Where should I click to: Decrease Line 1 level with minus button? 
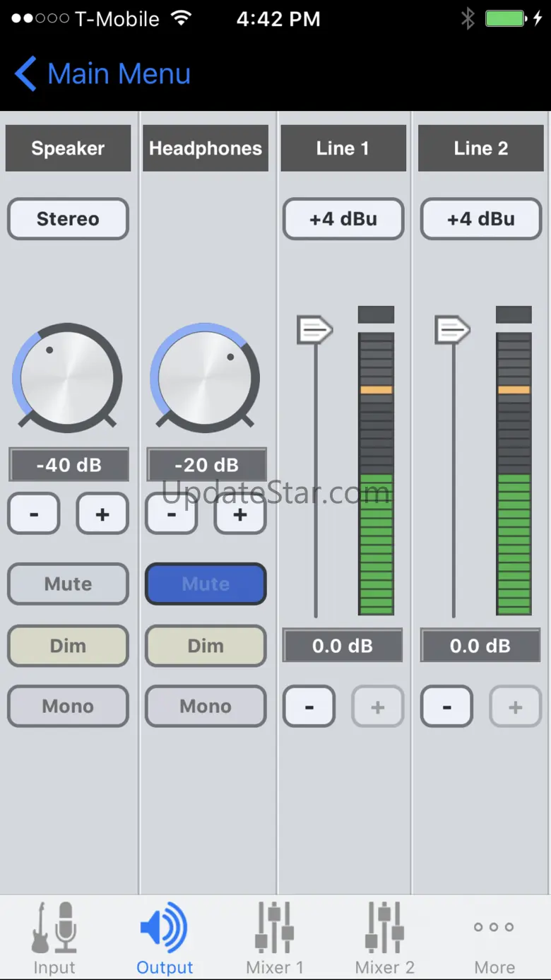pyautogui.click(x=309, y=707)
